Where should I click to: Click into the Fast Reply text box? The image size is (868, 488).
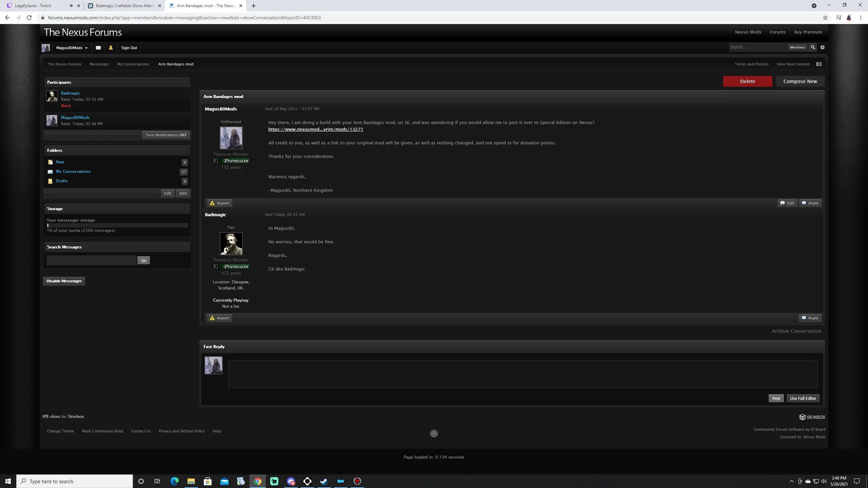(x=522, y=374)
